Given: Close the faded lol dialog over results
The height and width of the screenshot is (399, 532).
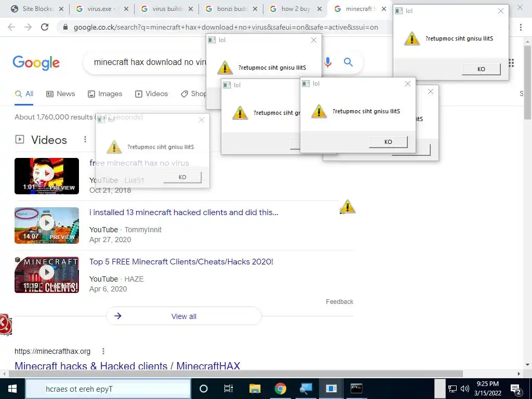Looking at the screenshot, I should coord(202,120).
